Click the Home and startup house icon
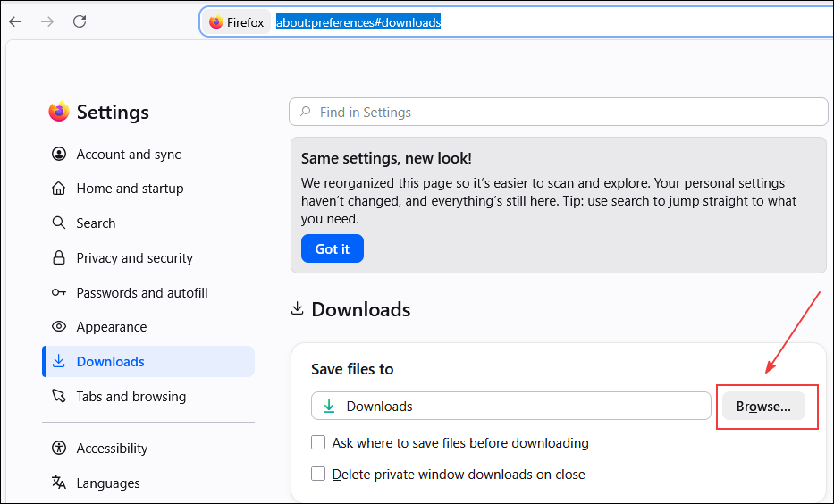The height and width of the screenshot is (504, 834). 58,189
